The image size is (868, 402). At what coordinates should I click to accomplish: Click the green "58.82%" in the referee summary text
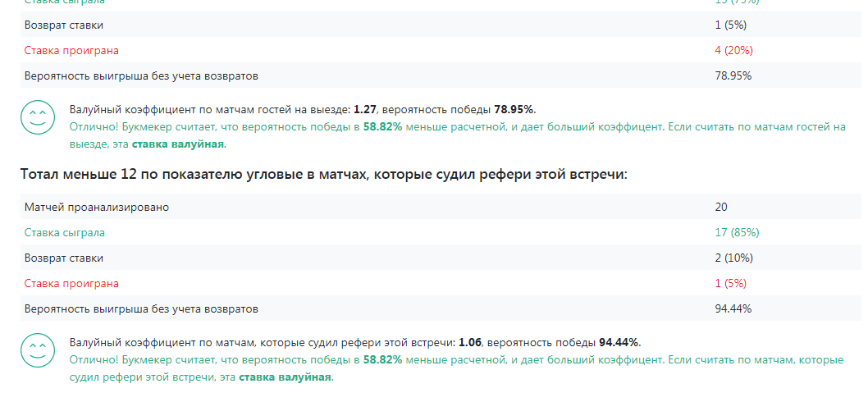point(382,359)
